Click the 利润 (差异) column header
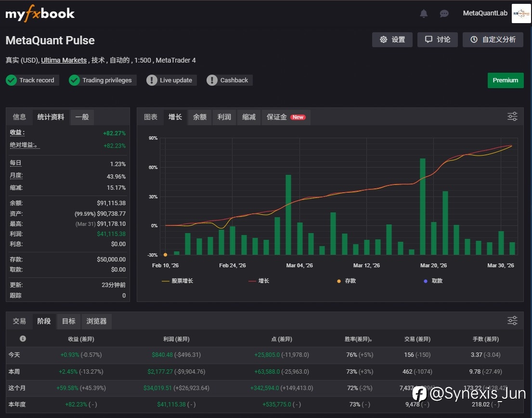 [176, 339]
